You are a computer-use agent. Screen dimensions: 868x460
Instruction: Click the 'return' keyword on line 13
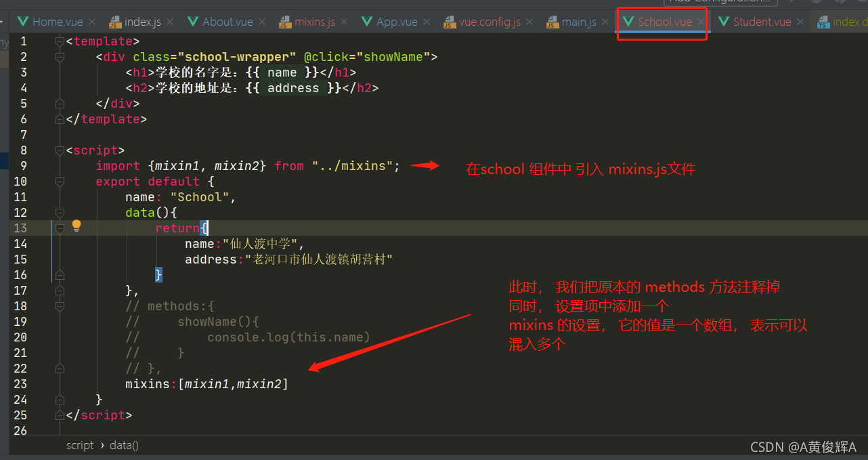pos(177,228)
